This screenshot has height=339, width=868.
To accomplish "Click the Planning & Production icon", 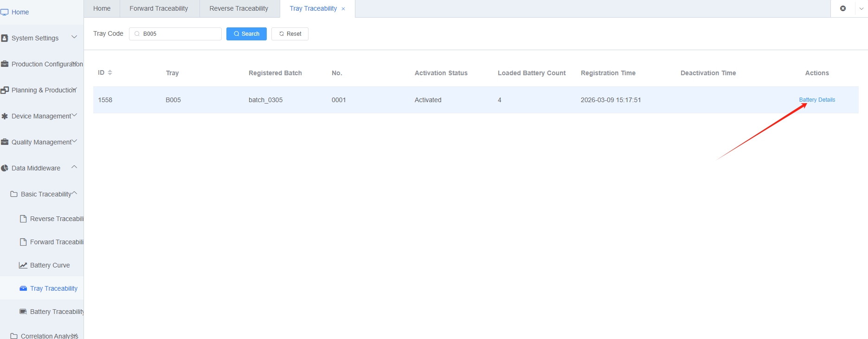I will (5, 90).
